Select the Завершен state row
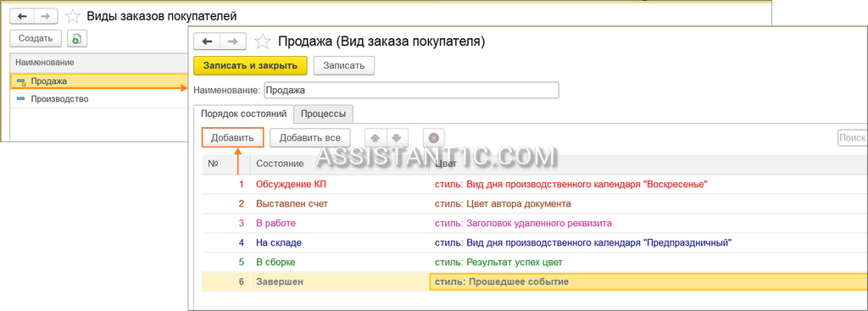This screenshot has width=868, height=311. (x=535, y=281)
